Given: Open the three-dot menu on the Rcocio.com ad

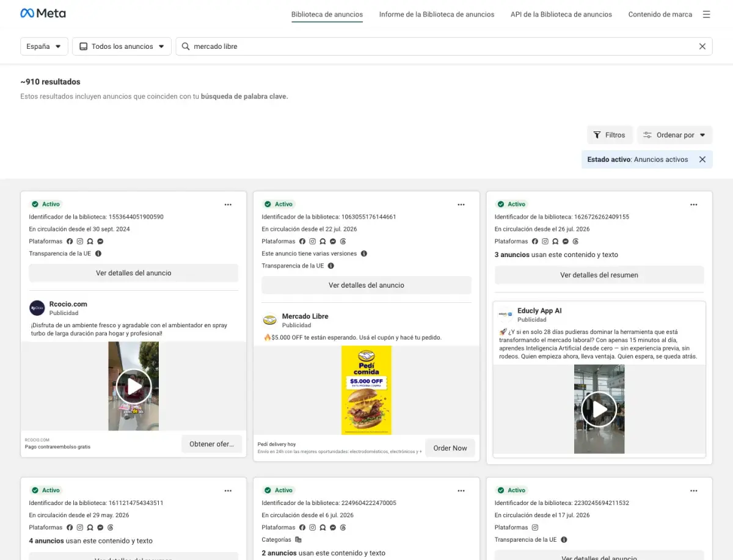Looking at the screenshot, I should pyautogui.click(x=228, y=205).
